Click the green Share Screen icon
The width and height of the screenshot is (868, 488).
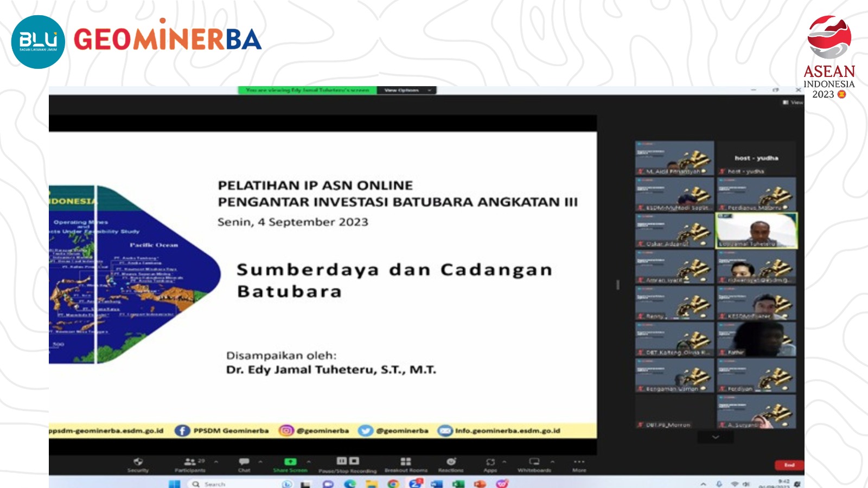[x=290, y=461]
